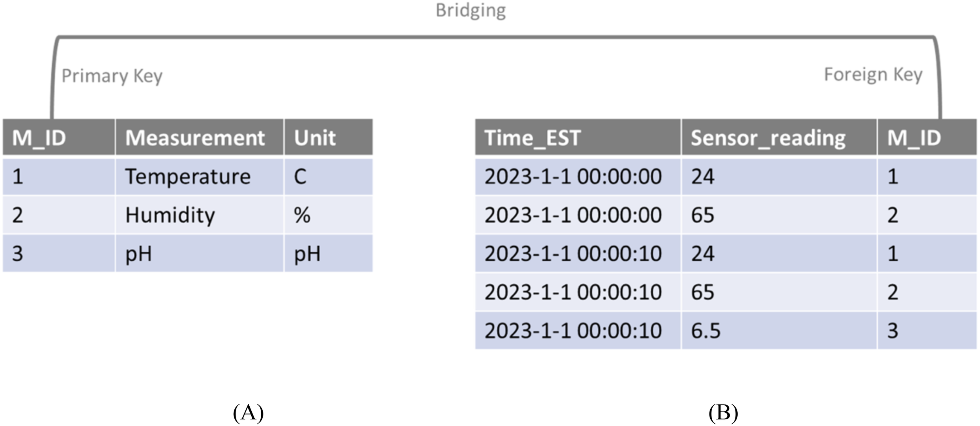Select the Measurement column header
Image resolution: width=980 pixels, height=426 pixels.
pyautogui.click(x=195, y=138)
